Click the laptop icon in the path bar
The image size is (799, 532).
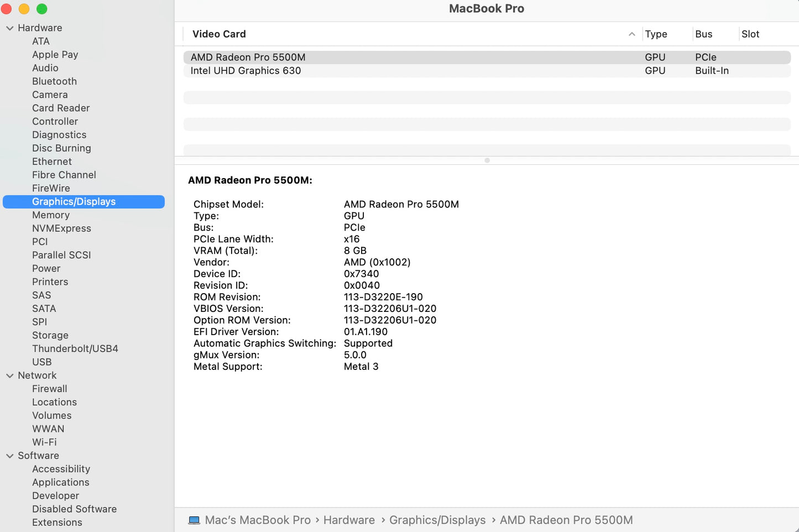coord(194,520)
